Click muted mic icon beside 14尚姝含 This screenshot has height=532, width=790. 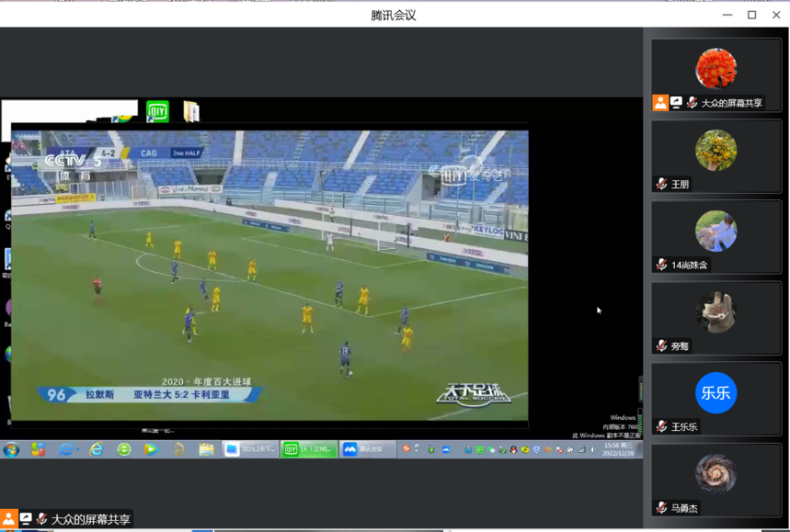661,265
